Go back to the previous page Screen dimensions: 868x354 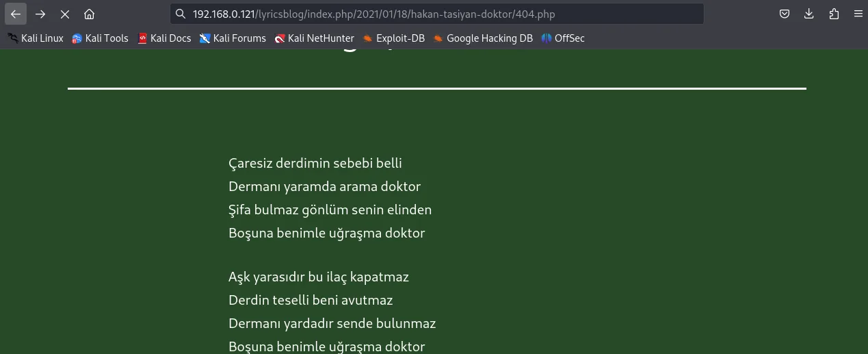point(16,14)
